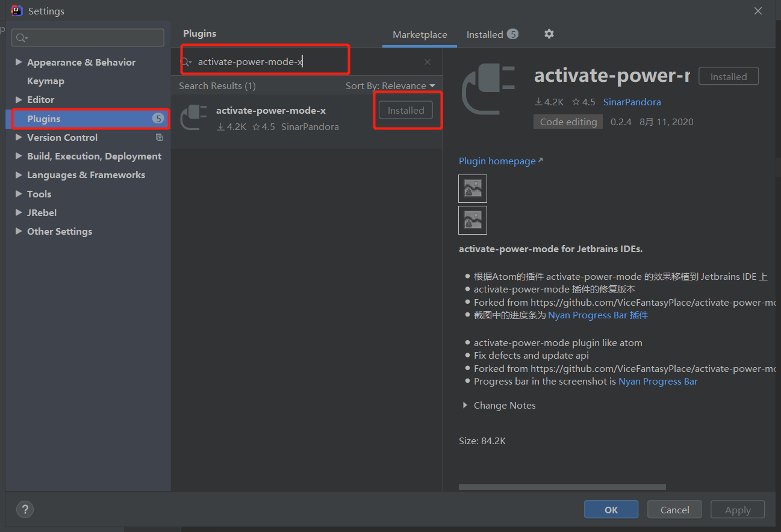The height and width of the screenshot is (532, 781).
Task: Click the magnifier in the settings sidebar search box
Action: [19, 37]
